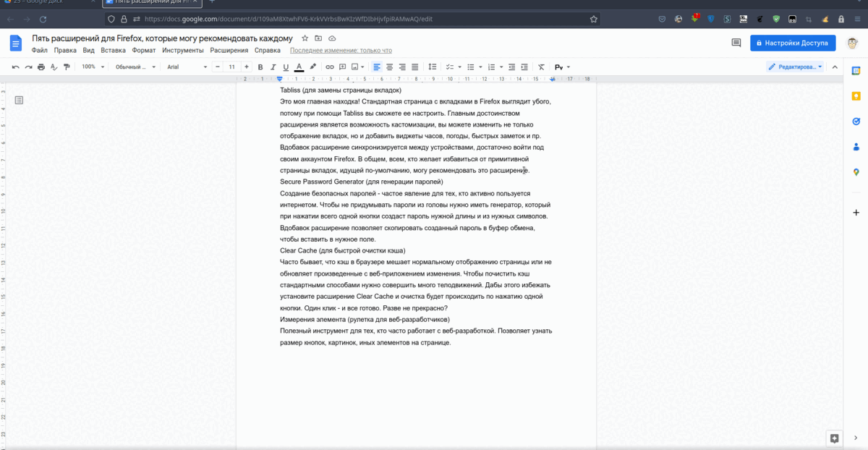Open the Справка menu

point(268,51)
